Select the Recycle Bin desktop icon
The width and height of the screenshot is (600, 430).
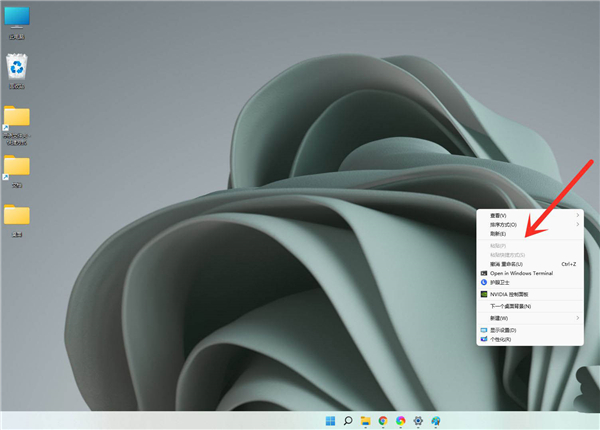point(17,68)
